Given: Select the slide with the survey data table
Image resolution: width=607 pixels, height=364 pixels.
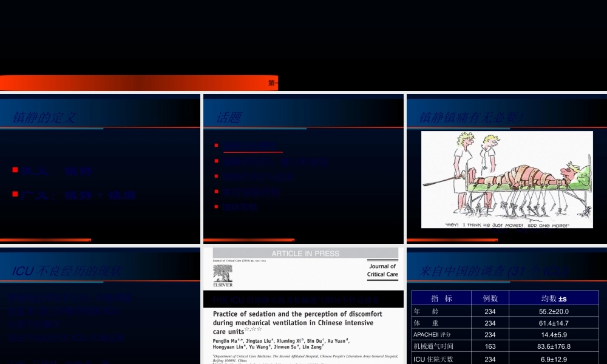Looking at the screenshot, I should point(507,306).
